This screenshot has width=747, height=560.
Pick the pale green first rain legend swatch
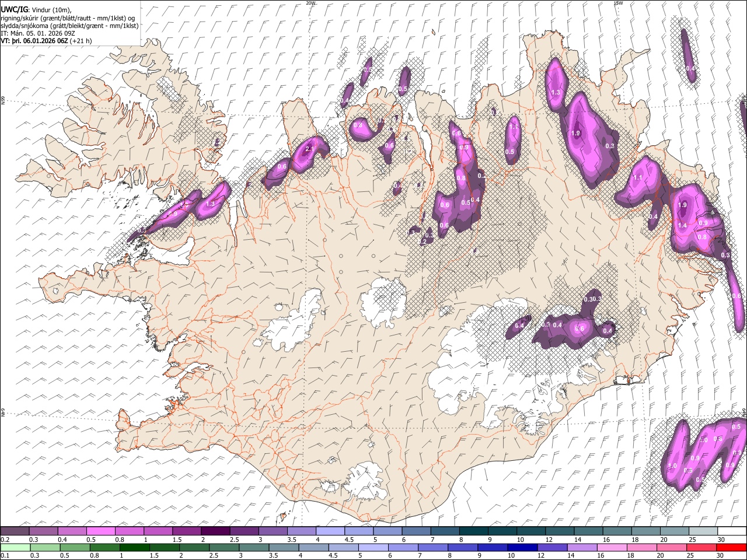click(15, 547)
